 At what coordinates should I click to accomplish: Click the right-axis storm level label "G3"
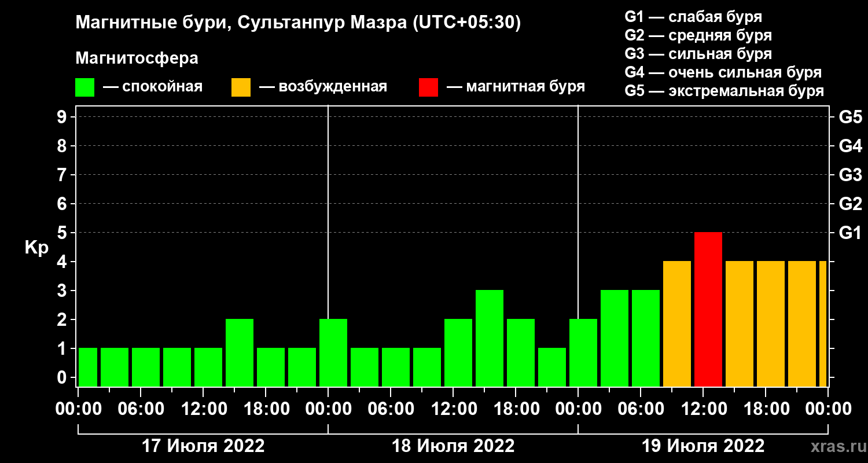point(850,175)
